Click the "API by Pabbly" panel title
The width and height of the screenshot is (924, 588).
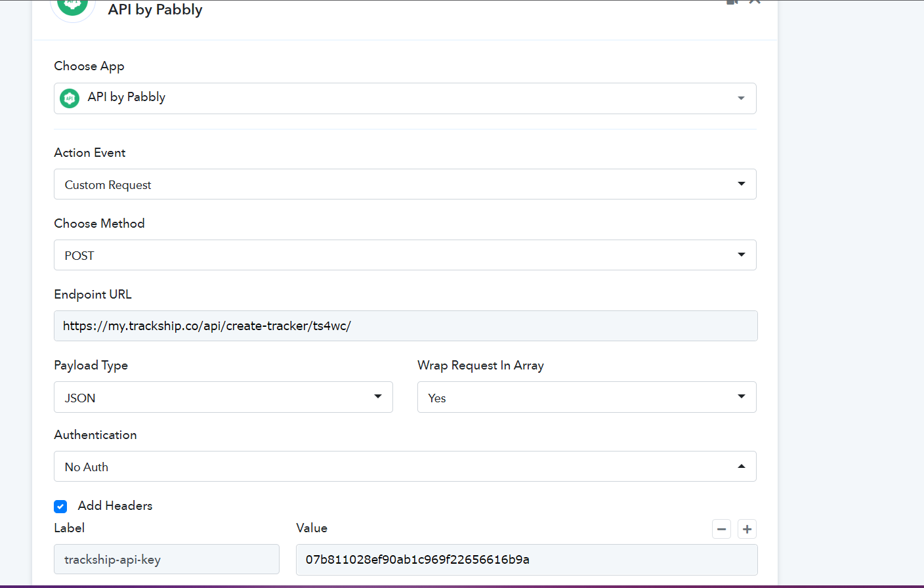[156, 10]
